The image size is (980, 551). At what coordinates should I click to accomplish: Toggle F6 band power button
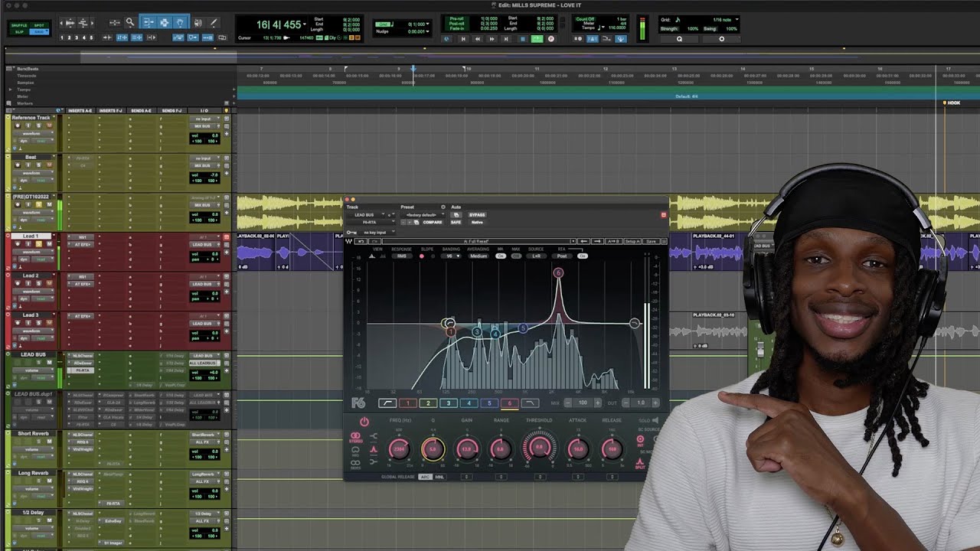tap(364, 422)
